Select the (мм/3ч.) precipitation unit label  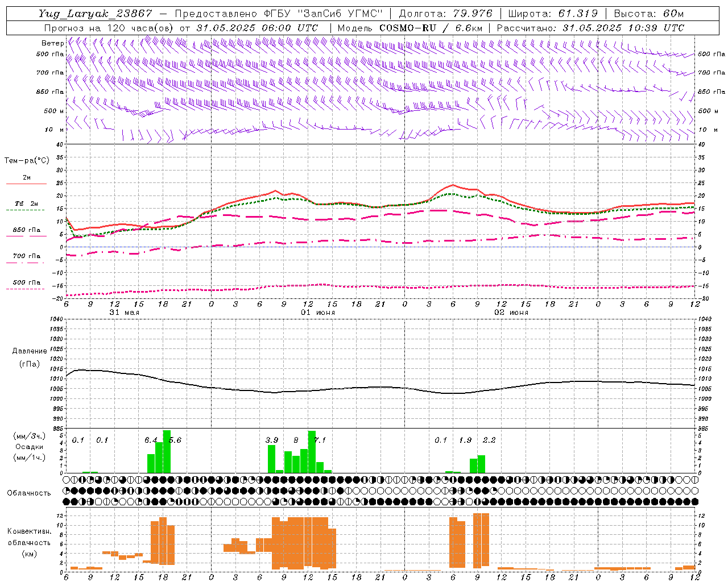click(30, 436)
